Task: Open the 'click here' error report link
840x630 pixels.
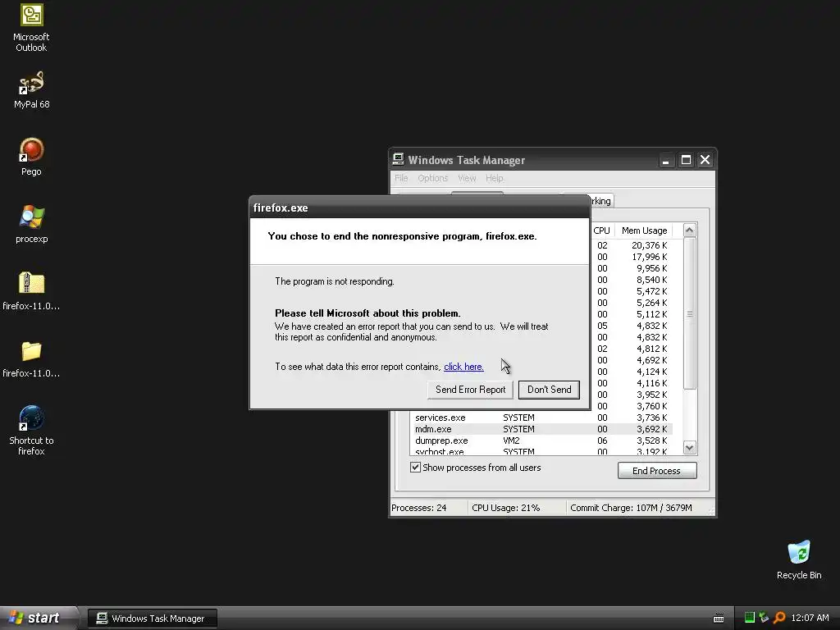Action: coord(463,367)
